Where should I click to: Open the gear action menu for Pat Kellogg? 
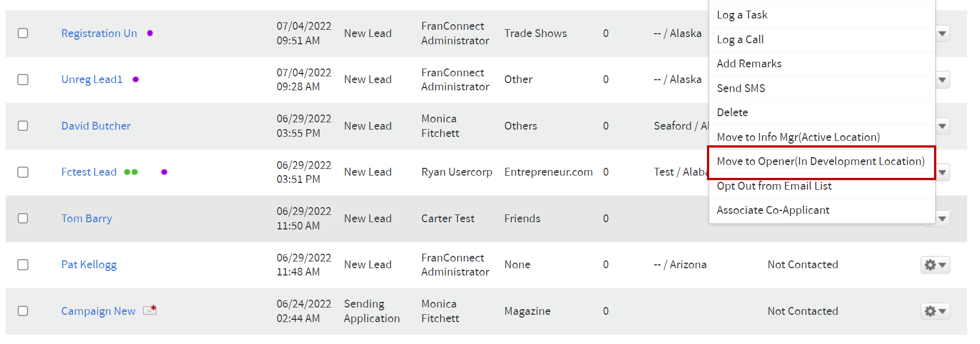pyautogui.click(x=935, y=265)
